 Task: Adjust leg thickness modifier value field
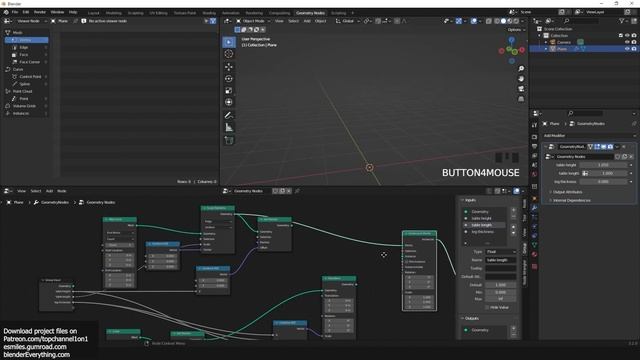click(604, 182)
